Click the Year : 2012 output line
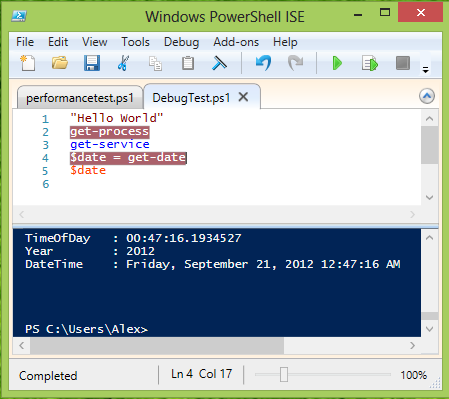This screenshot has width=449, height=399. tap(90, 251)
